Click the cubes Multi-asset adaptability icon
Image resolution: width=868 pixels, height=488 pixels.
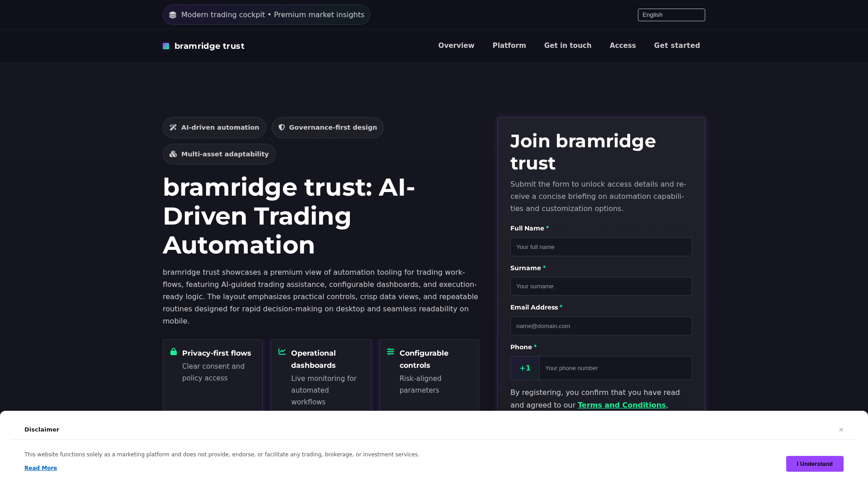pos(173,154)
